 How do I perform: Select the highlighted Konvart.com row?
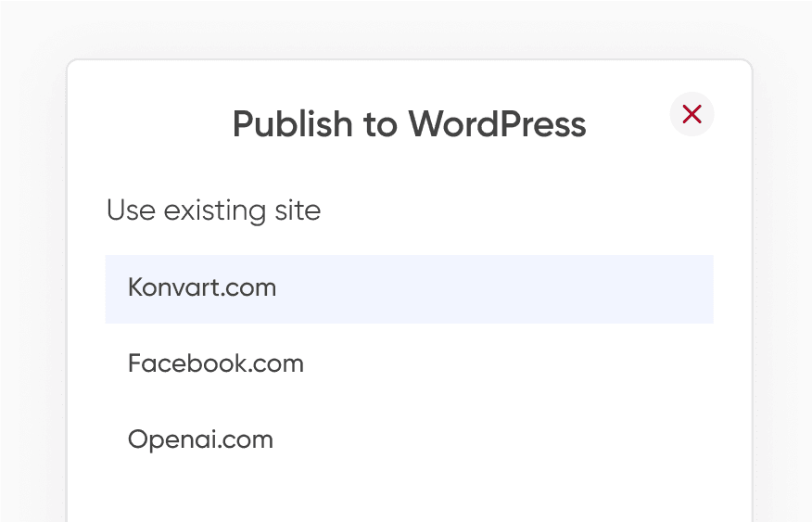pyautogui.click(x=409, y=288)
